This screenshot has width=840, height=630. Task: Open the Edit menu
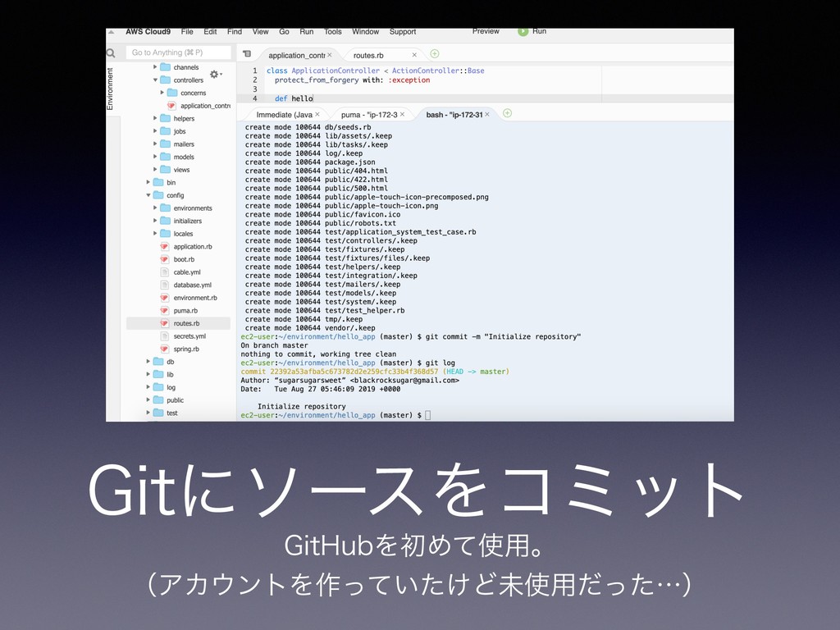(210, 32)
